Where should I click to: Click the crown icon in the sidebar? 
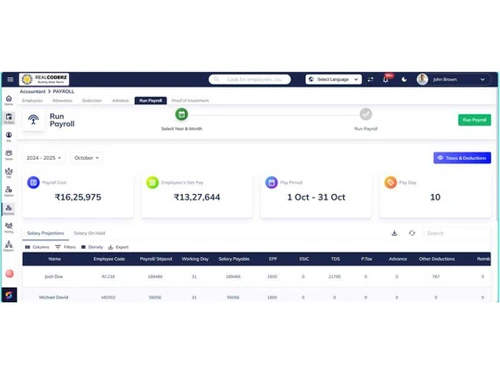(x=9, y=172)
